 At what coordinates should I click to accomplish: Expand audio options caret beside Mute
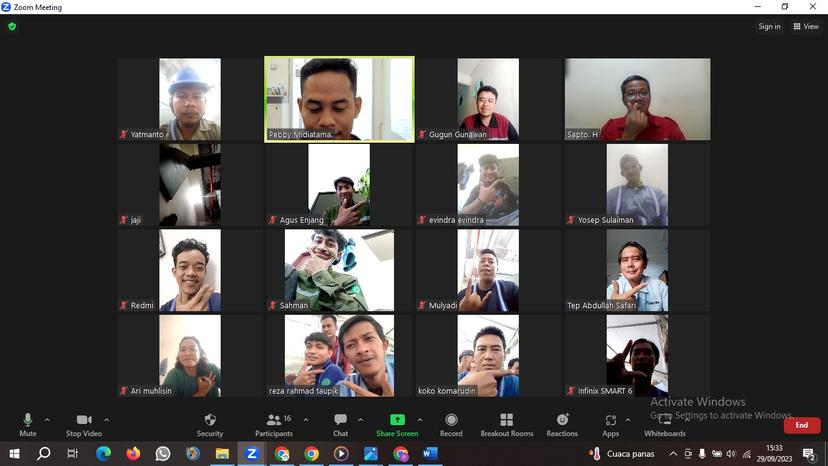[47, 420]
